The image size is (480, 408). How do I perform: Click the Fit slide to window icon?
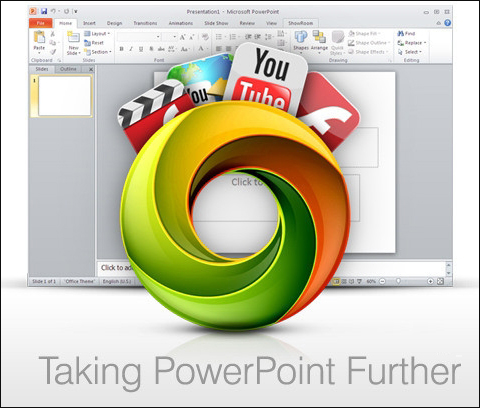coord(440,281)
